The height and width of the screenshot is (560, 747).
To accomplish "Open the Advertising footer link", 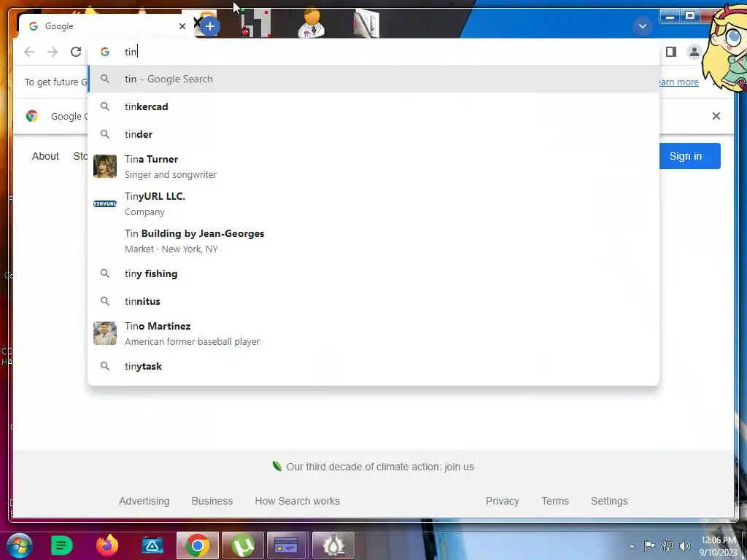I will [x=144, y=501].
